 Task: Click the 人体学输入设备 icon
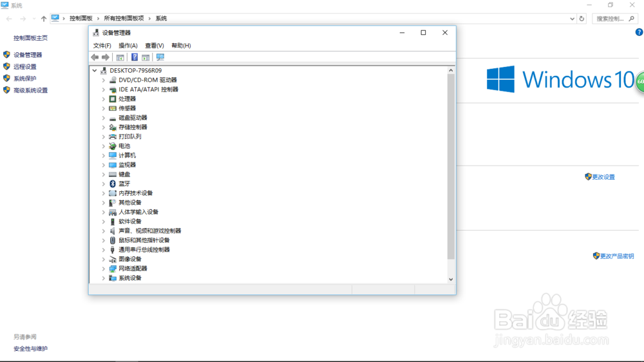pyautogui.click(x=113, y=212)
